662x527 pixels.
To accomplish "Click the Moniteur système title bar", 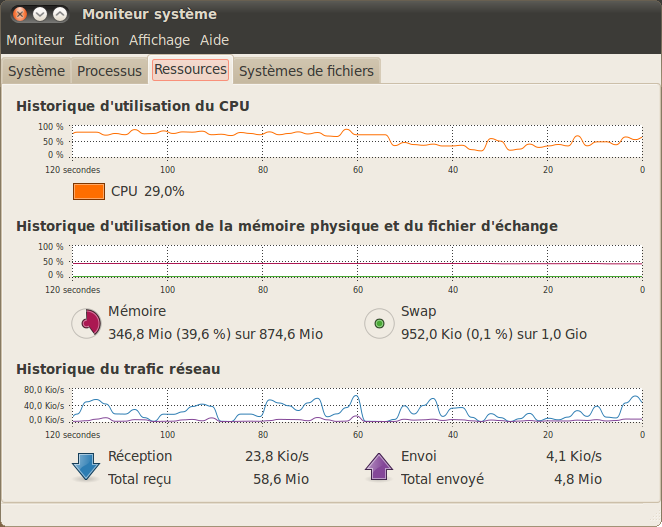I will pyautogui.click(x=359, y=14).
